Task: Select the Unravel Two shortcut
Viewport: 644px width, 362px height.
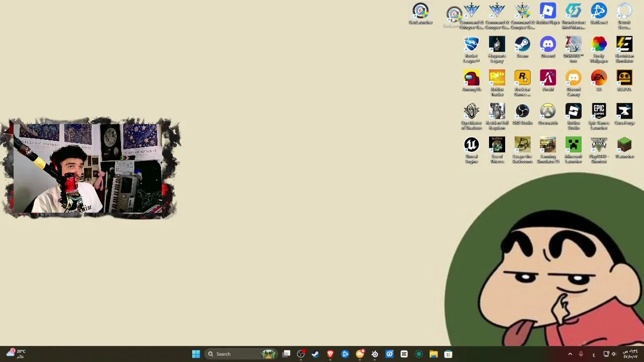Action: click(574, 49)
